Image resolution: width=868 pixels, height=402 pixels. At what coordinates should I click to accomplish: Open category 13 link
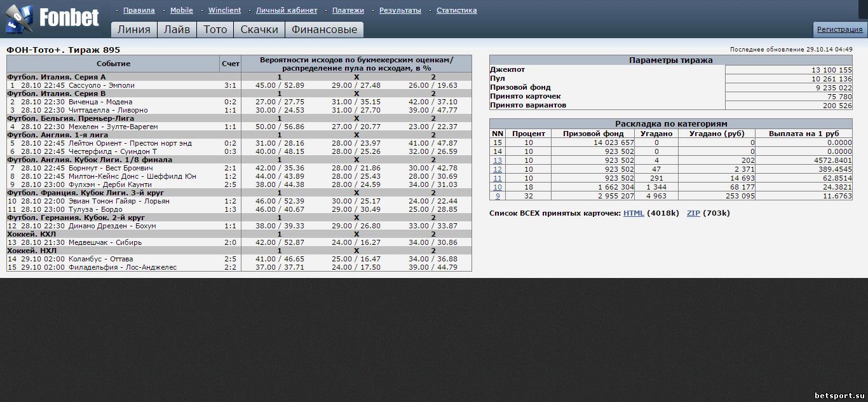coord(498,160)
